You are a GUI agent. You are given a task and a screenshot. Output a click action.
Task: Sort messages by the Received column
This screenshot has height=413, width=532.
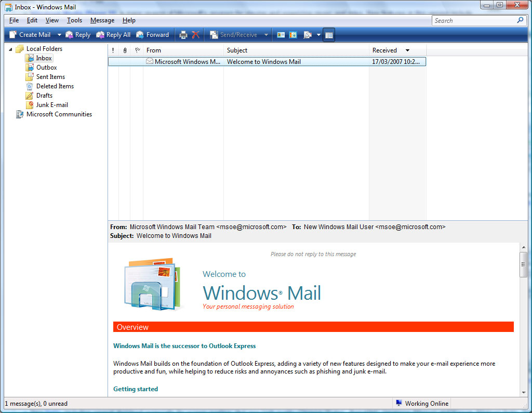tap(397, 50)
